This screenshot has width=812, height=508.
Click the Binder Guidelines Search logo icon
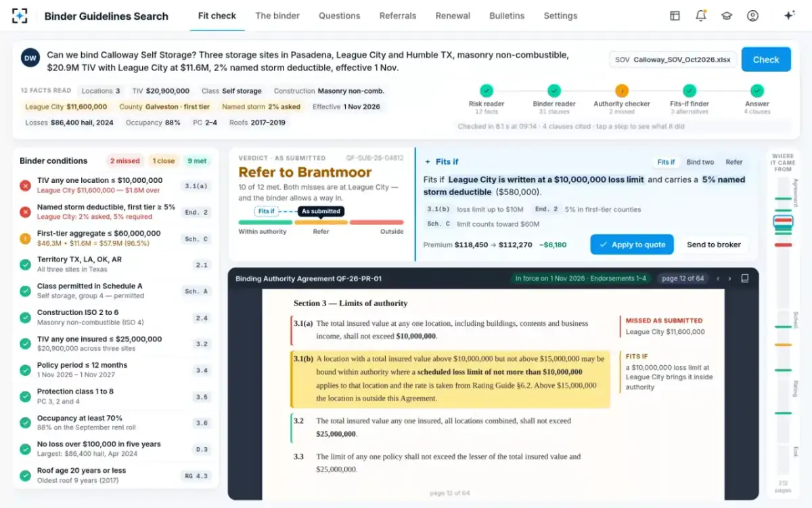(20, 16)
